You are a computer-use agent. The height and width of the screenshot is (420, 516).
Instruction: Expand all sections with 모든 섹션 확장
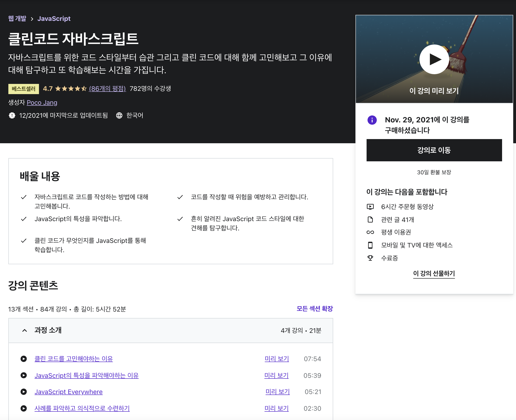pos(315,309)
